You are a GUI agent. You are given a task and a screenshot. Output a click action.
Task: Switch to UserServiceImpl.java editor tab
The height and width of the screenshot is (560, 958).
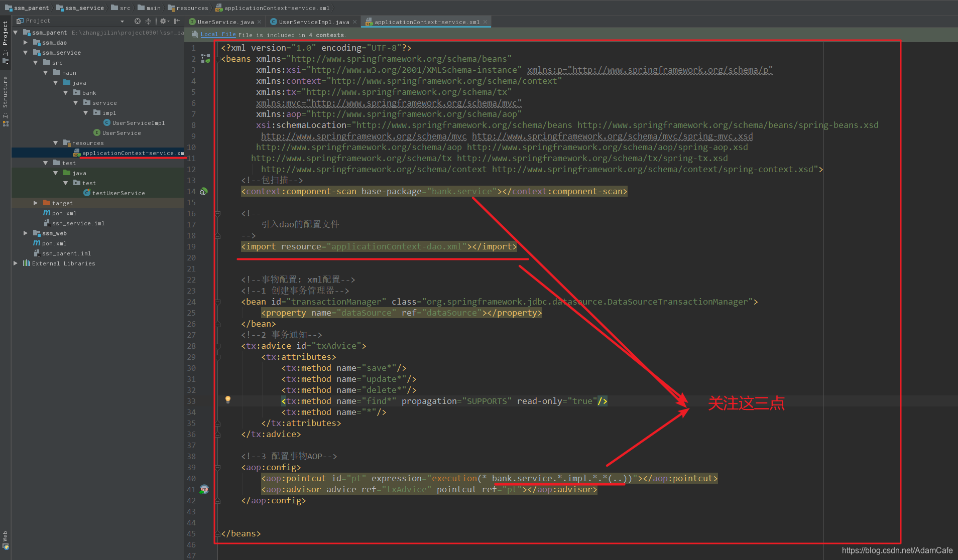pyautogui.click(x=314, y=22)
